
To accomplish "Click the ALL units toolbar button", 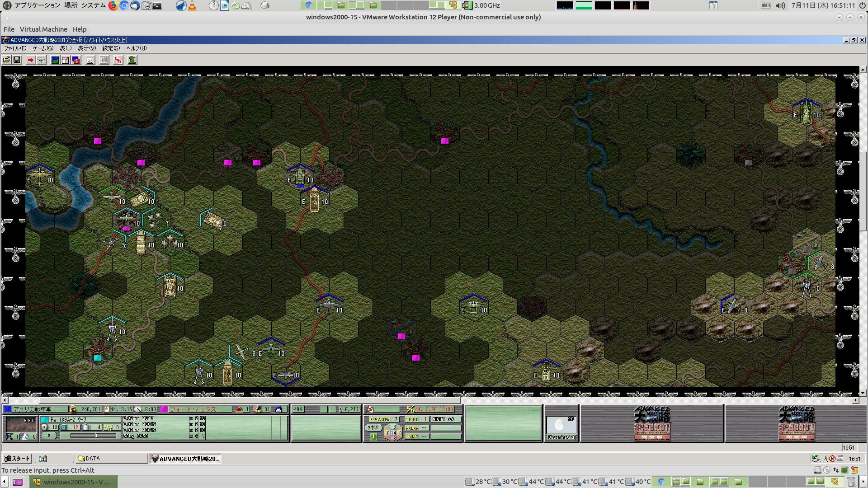I will pyautogui.click(x=104, y=60).
